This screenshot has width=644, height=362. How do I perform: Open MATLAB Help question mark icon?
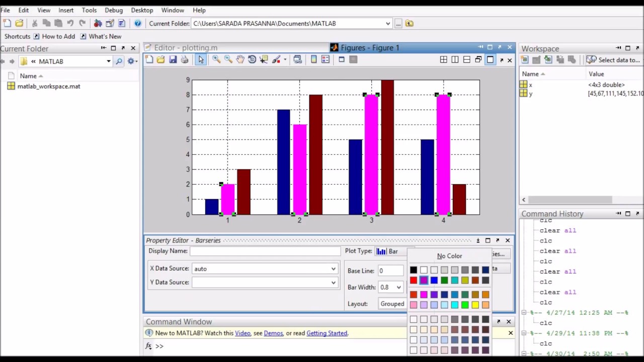138,23
